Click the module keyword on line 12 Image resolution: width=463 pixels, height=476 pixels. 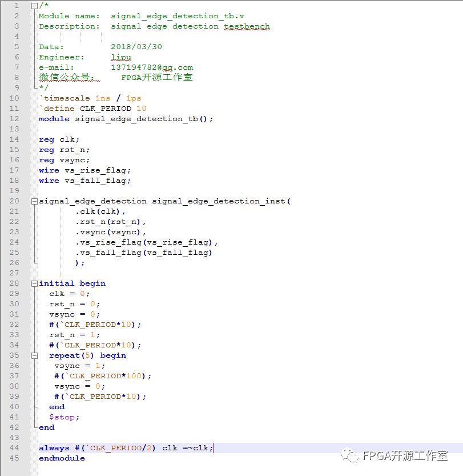54,119
